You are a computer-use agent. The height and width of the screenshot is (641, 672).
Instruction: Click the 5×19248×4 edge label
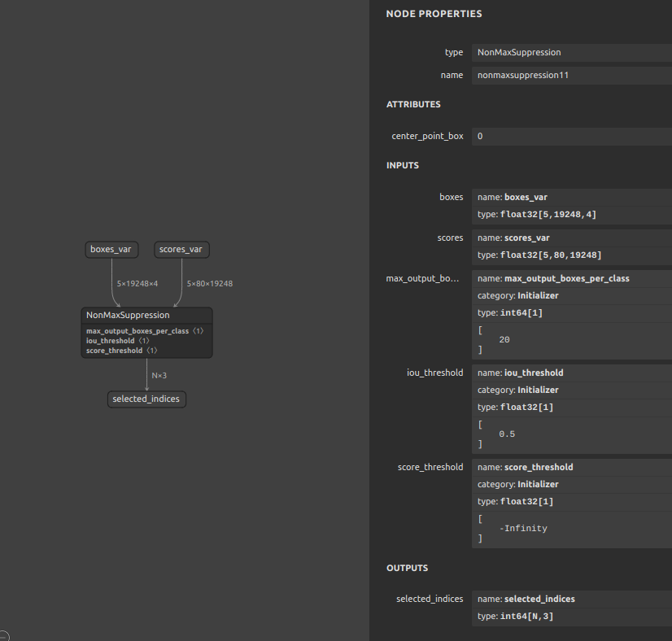[137, 284]
